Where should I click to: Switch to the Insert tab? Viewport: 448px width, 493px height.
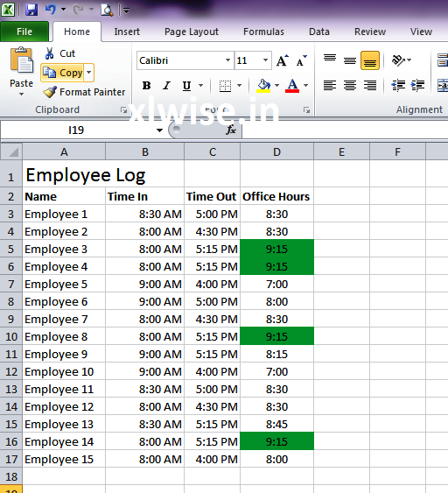pos(127,32)
